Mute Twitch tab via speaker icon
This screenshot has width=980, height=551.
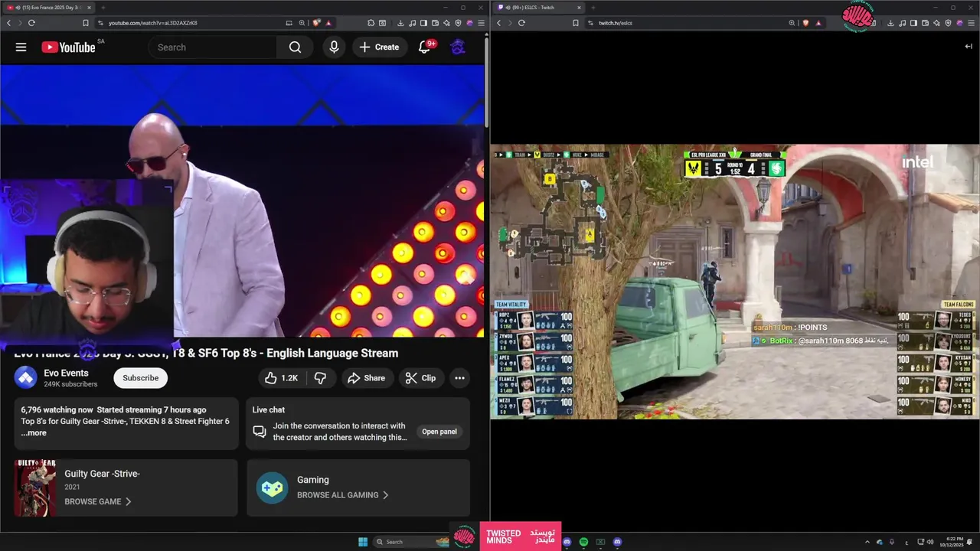[506, 8]
